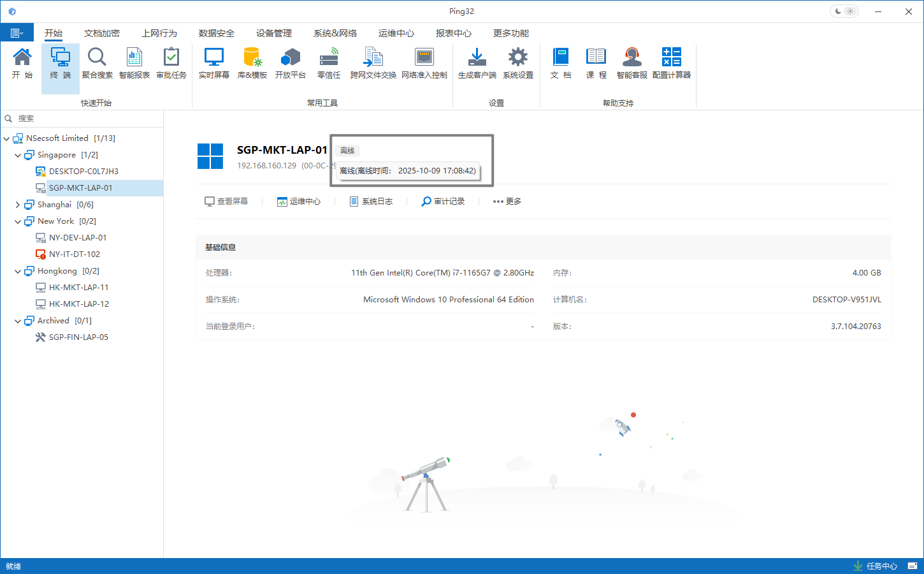Toggle the dark/light theme switch
This screenshot has height=574, width=924.
(844, 11)
